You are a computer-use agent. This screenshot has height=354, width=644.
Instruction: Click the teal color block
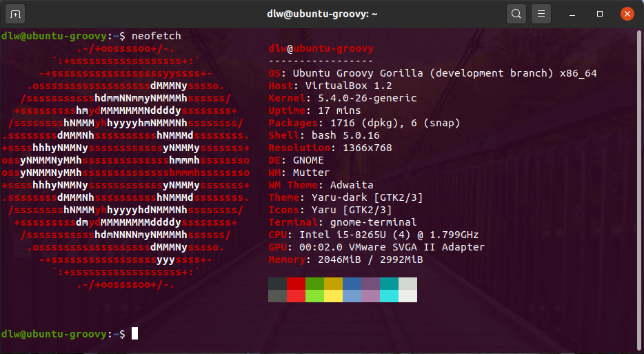pos(389,284)
